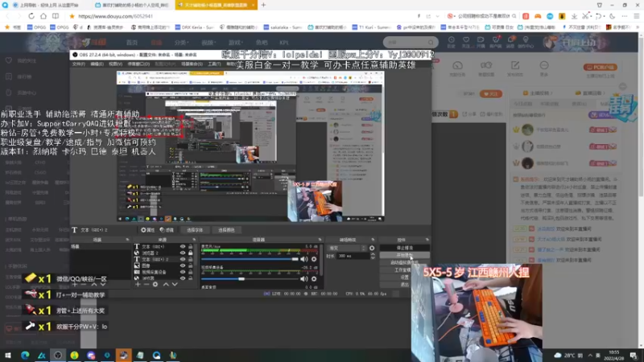Toggle lock on the 图像 source
Viewport: 644px width, 362px height.
(190, 265)
